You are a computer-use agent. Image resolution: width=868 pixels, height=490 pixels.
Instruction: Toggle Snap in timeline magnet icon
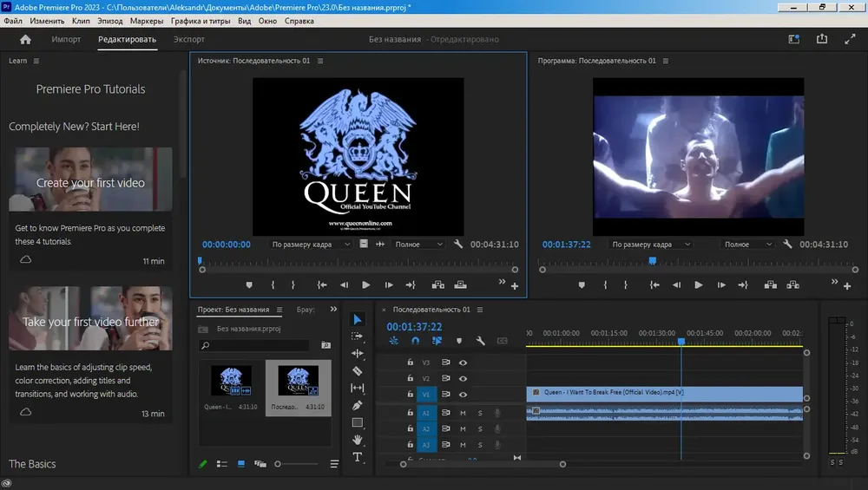click(x=415, y=341)
